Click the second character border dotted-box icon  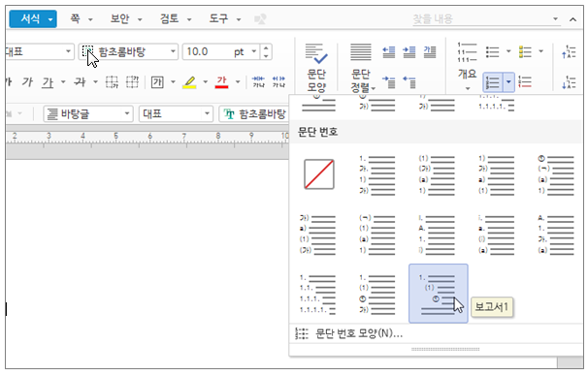click(132, 81)
